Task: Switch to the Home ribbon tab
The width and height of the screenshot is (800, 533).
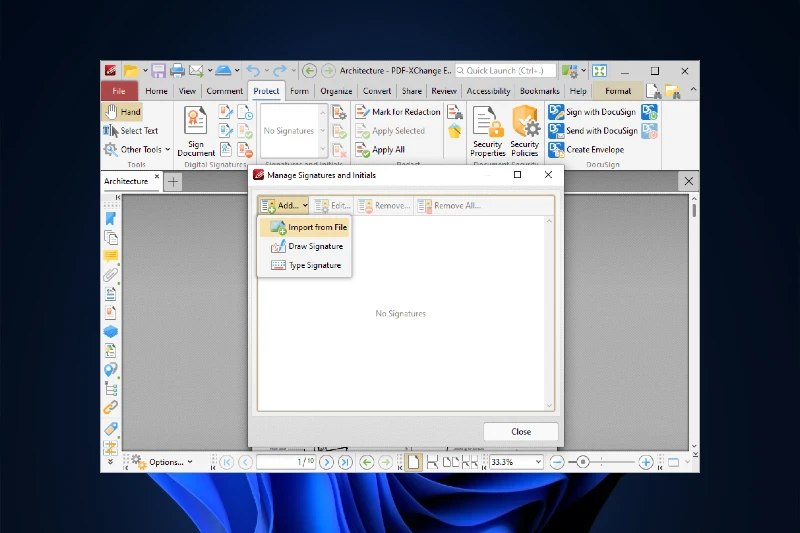Action: pos(156,91)
